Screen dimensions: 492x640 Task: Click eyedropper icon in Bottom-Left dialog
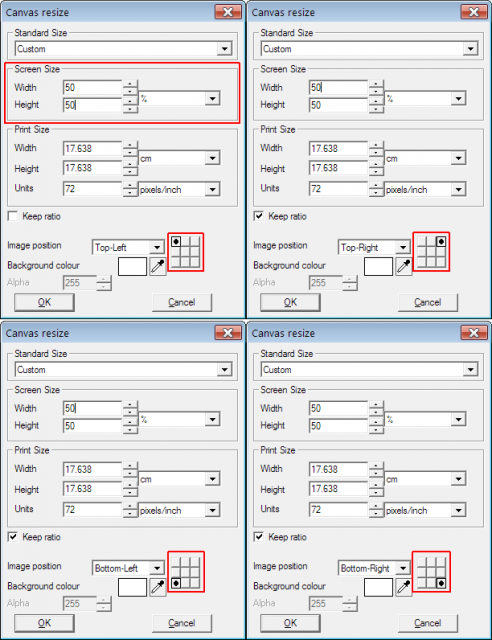click(158, 587)
